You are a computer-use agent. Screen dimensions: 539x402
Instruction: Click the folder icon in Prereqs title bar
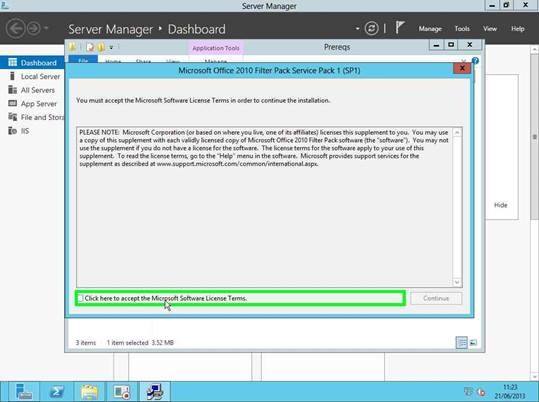coord(73,46)
